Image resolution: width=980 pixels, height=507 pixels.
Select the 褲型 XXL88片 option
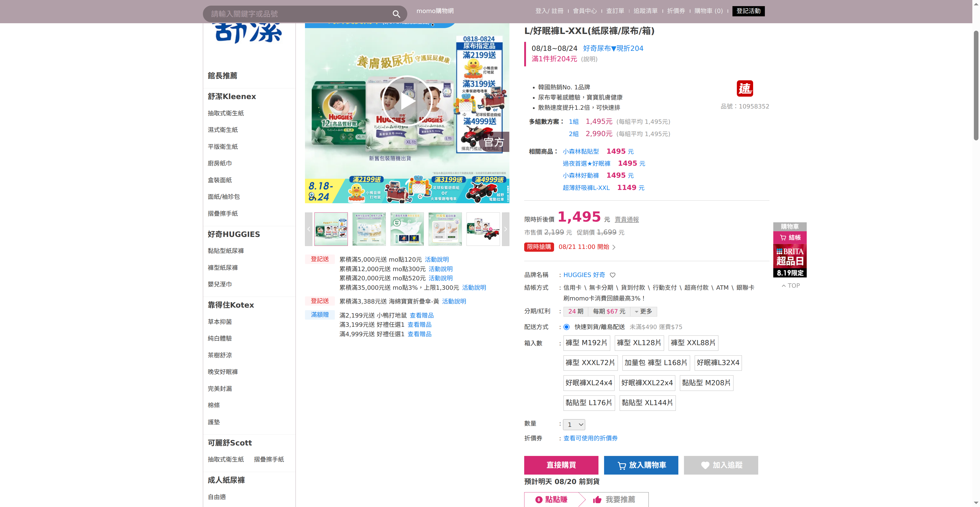click(693, 343)
